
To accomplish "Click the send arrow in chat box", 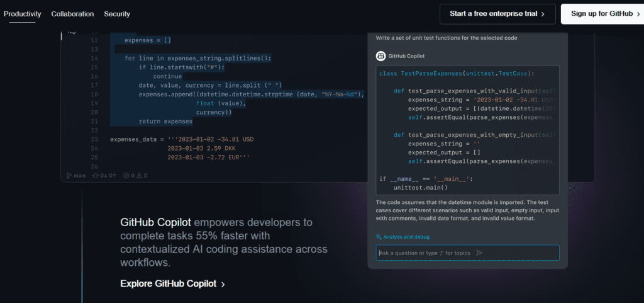I will pyautogui.click(x=479, y=253).
